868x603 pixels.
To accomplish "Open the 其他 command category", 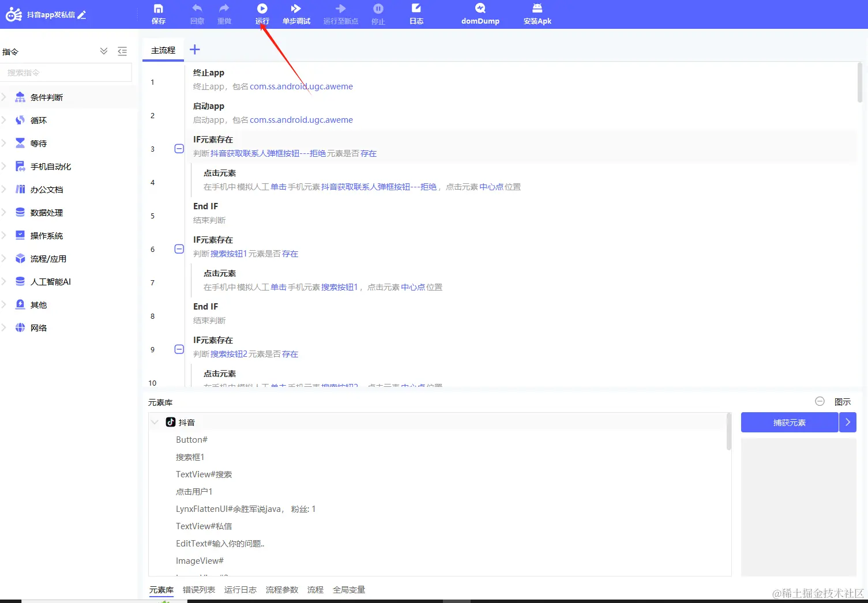I will tap(69, 305).
